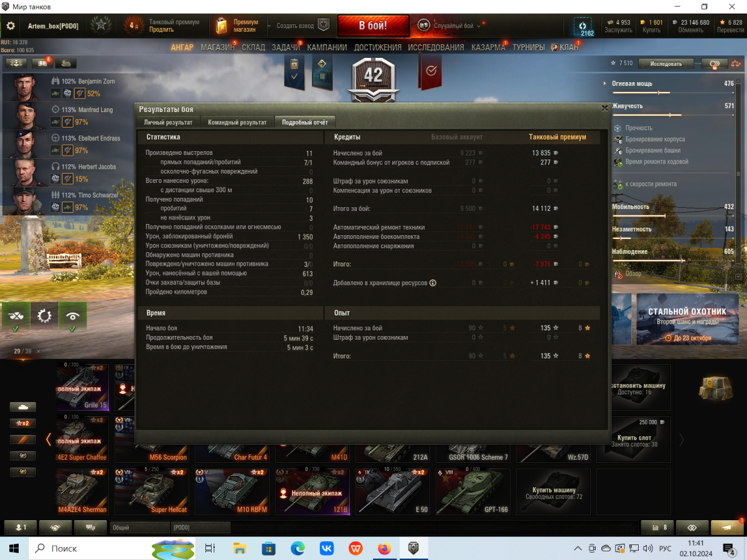747x560 pixels.
Task: Open the ДОСТИЖЕНИЯ section
Action: tap(378, 47)
